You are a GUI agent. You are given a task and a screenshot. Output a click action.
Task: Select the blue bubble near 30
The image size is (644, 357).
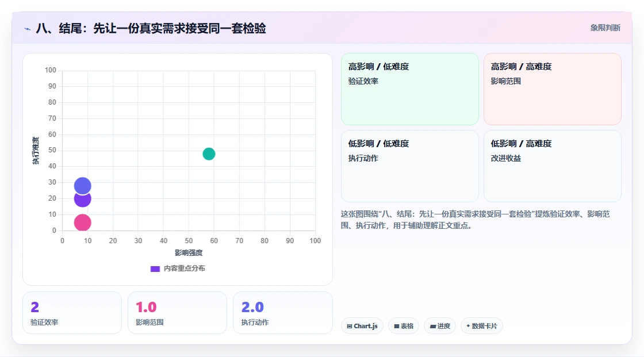point(83,186)
